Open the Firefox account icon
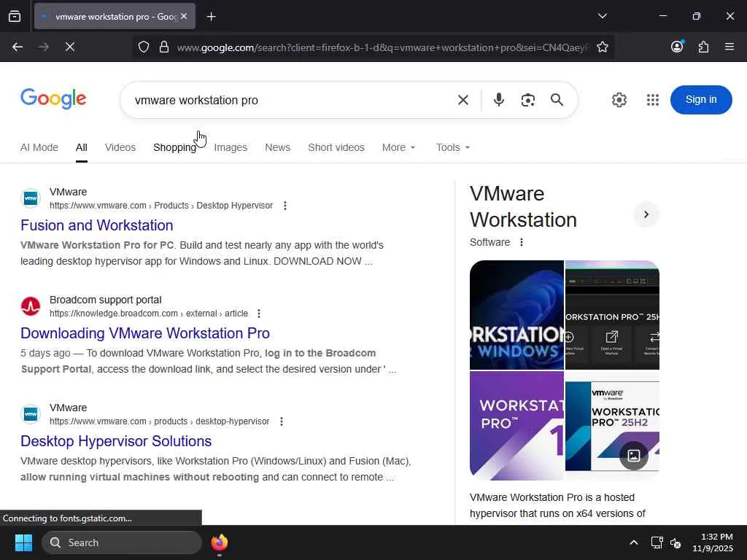 point(677,47)
